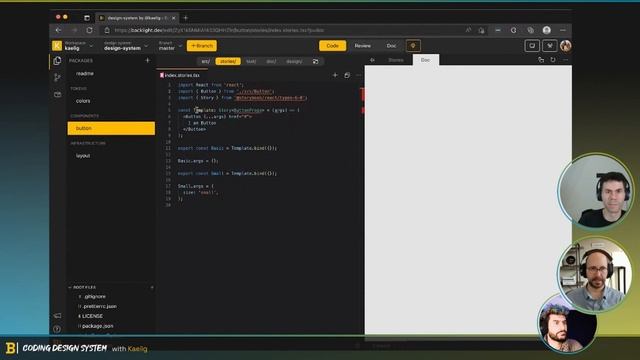This screenshot has height=360, width=640.
Task: Switch preview to Doc tab
Action: (425, 60)
